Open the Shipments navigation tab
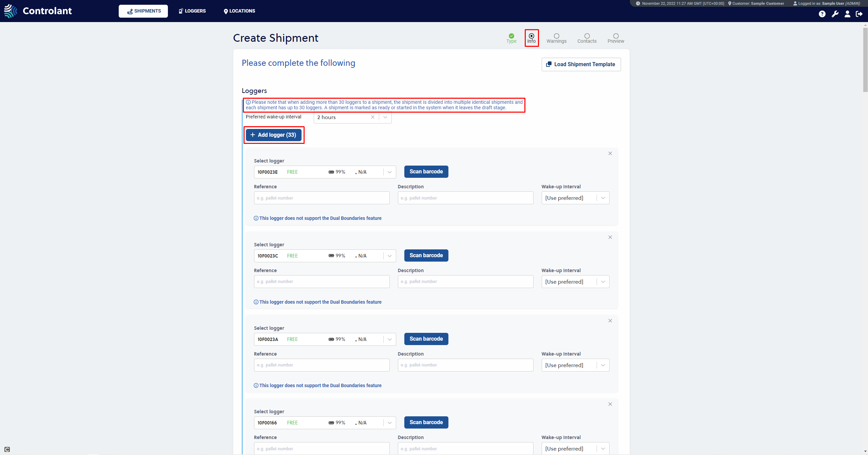Image resolution: width=868 pixels, height=455 pixels. pyautogui.click(x=143, y=11)
